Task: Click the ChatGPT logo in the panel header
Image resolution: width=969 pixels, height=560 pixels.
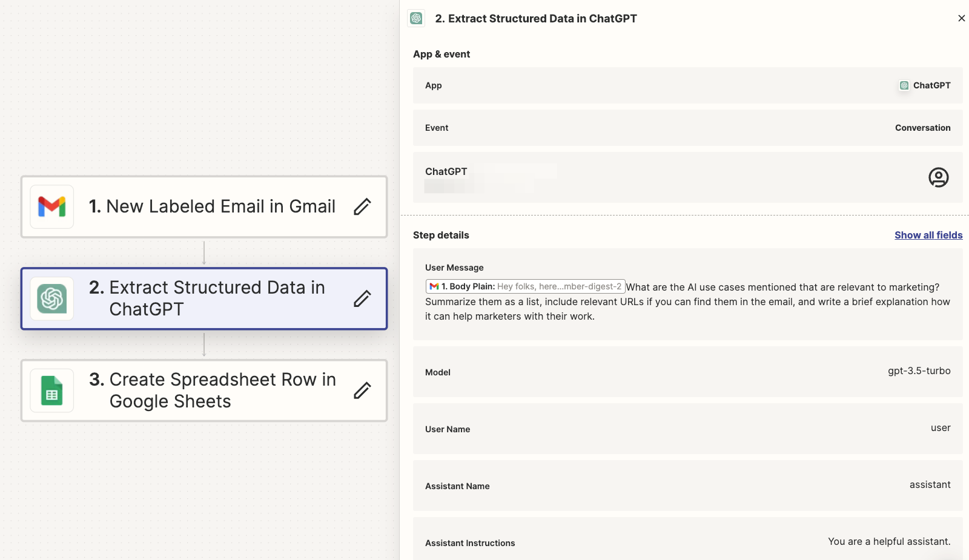Action: point(417,18)
